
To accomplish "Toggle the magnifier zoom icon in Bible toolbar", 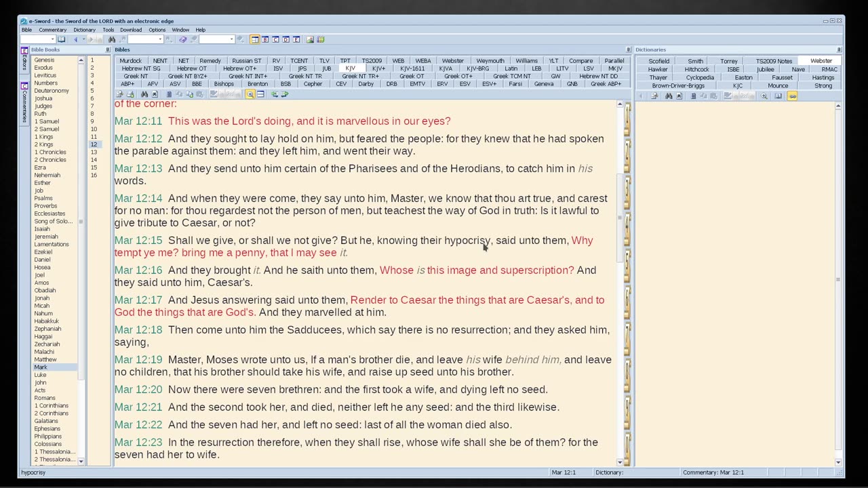I will [x=250, y=94].
